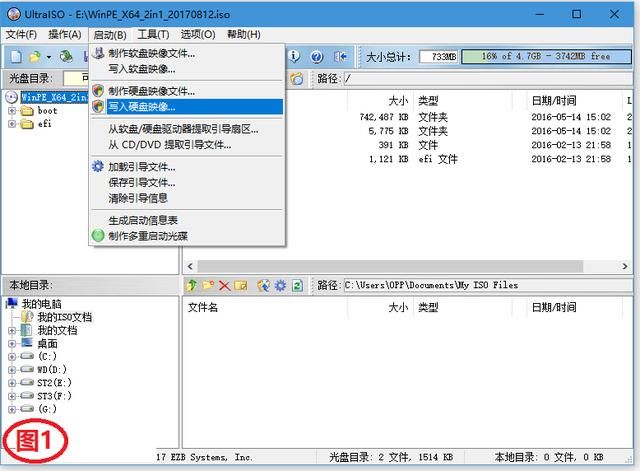This screenshot has height=471, width=640.
Task: Expand the ST3(F:) drive node
Action: (12, 396)
